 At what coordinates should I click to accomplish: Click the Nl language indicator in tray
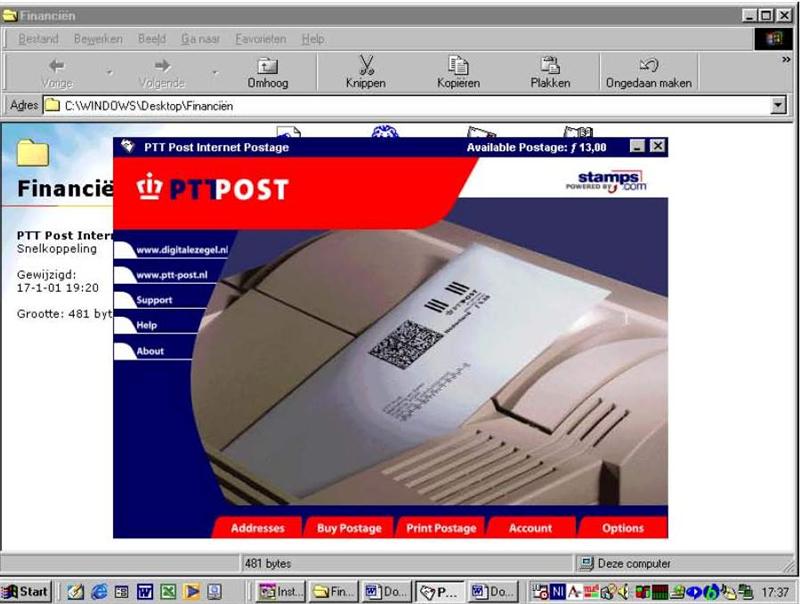[558, 592]
